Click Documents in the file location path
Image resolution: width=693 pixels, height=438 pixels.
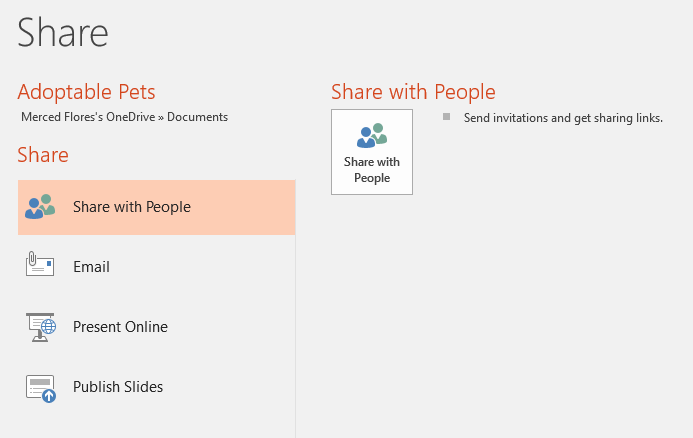tap(197, 117)
